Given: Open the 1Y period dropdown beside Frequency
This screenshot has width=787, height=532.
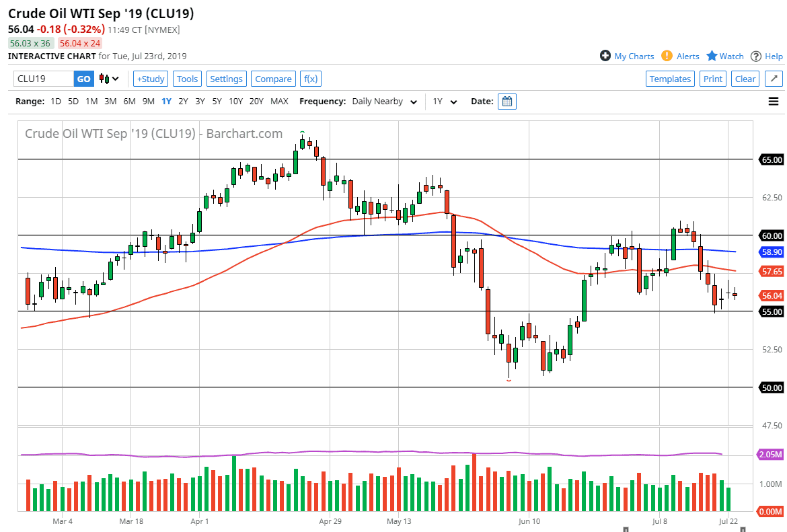Looking at the screenshot, I should [445, 101].
